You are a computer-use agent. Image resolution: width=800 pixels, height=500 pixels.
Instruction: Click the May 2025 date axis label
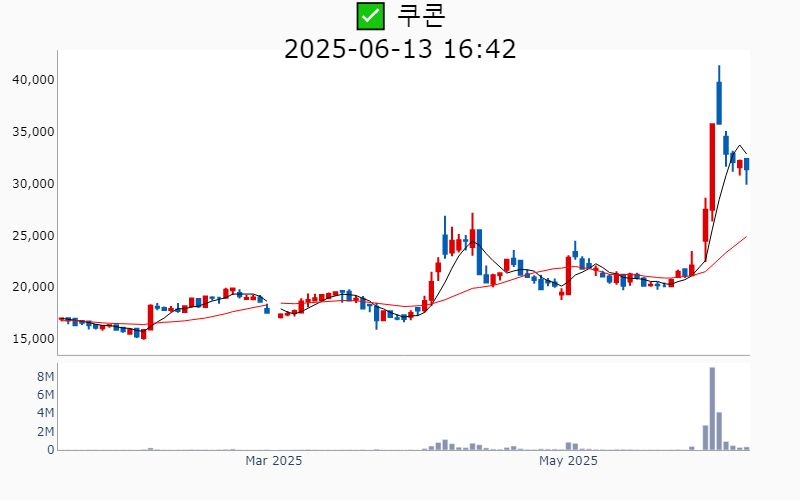pyautogui.click(x=568, y=461)
